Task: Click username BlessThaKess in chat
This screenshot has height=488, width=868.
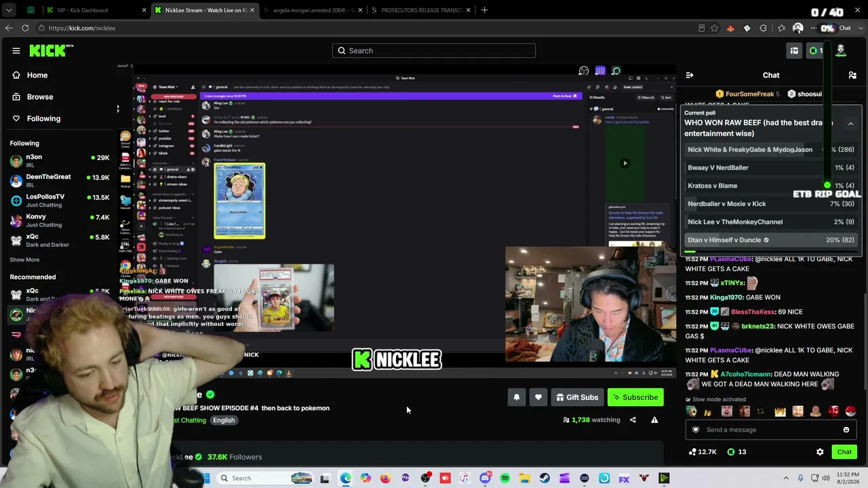Action: 753,312
